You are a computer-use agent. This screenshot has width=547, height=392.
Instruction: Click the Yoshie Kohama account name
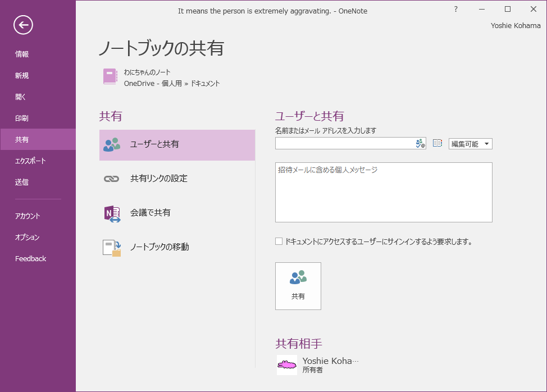(x=515, y=25)
